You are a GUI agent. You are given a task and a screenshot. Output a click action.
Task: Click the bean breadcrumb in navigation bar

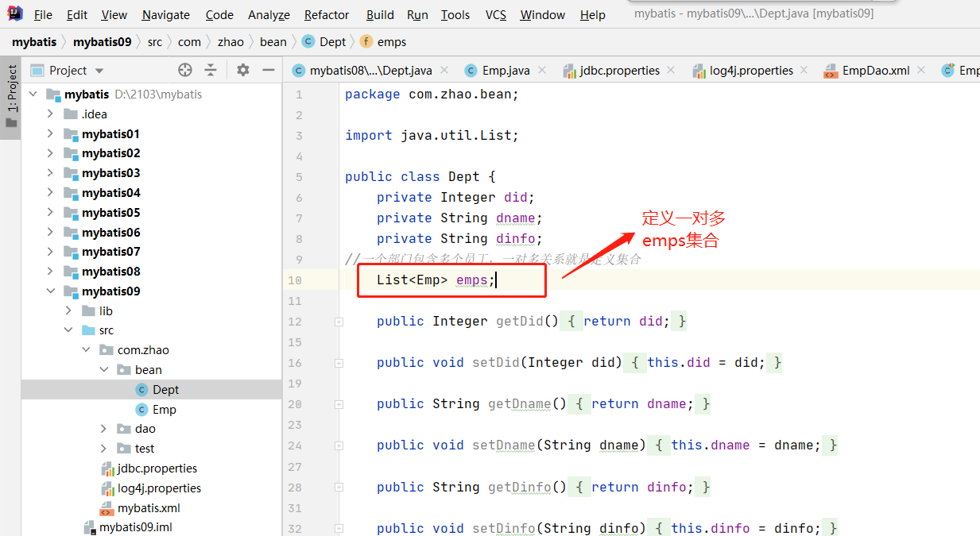[x=273, y=41]
